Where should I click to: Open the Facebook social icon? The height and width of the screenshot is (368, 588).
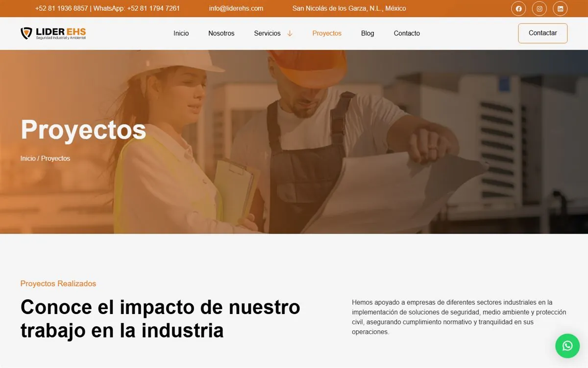click(518, 8)
